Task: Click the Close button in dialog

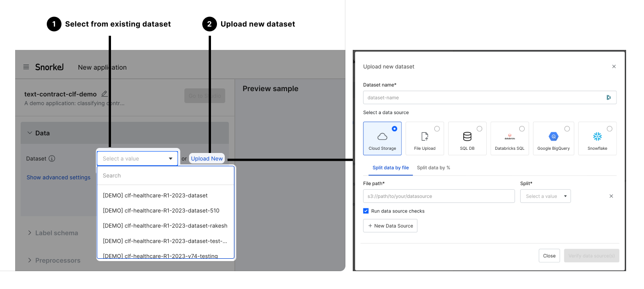Action: 549,256
